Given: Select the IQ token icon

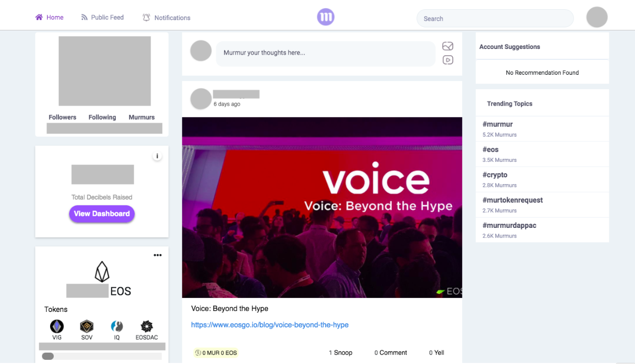Looking at the screenshot, I should (x=117, y=326).
